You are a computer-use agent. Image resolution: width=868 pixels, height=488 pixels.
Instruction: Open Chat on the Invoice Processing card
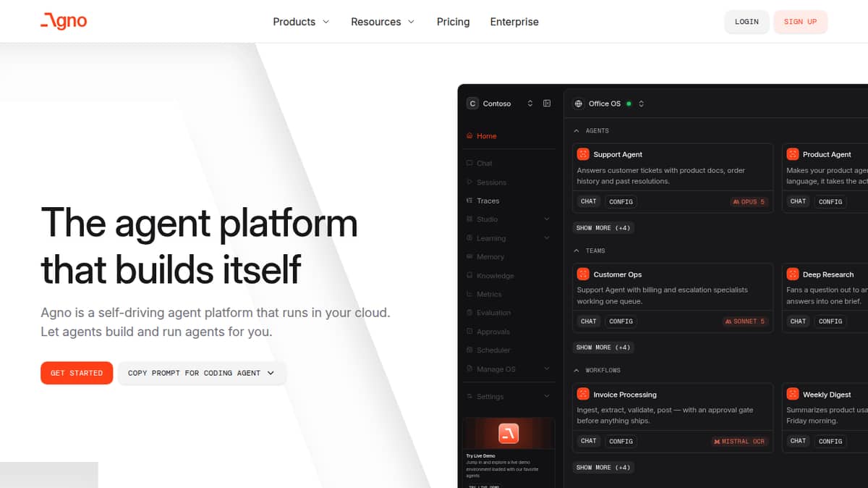click(x=589, y=441)
